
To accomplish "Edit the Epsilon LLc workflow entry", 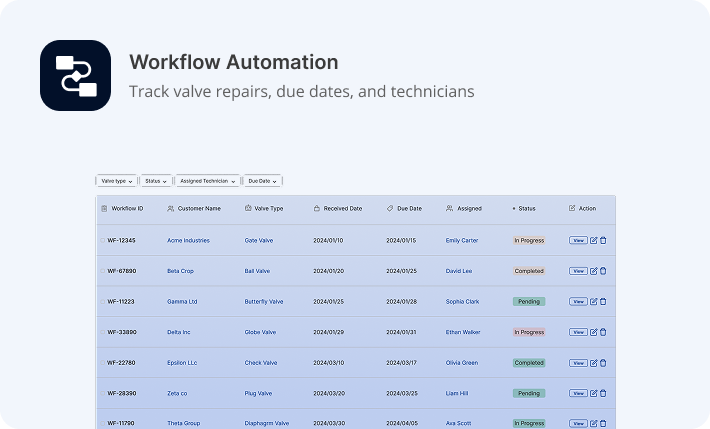I will [x=593, y=363].
